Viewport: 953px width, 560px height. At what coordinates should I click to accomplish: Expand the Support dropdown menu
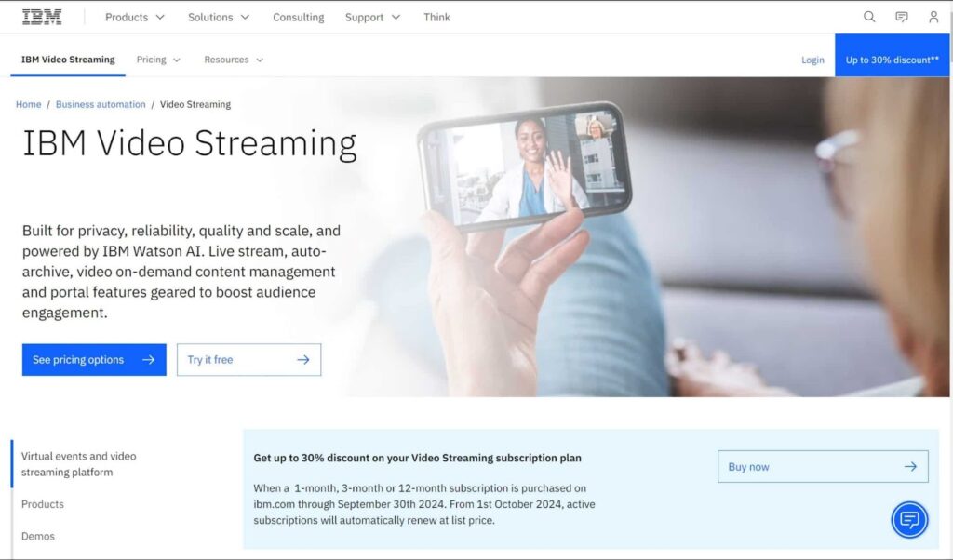point(372,17)
